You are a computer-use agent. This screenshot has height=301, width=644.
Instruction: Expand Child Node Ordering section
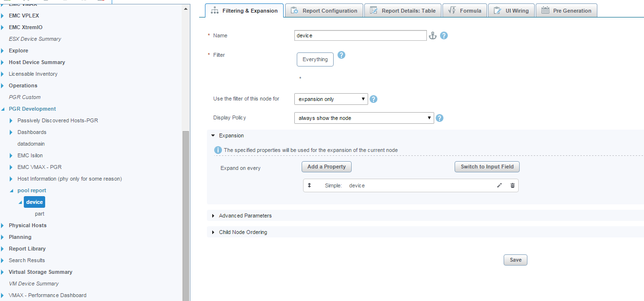(213, 232)
